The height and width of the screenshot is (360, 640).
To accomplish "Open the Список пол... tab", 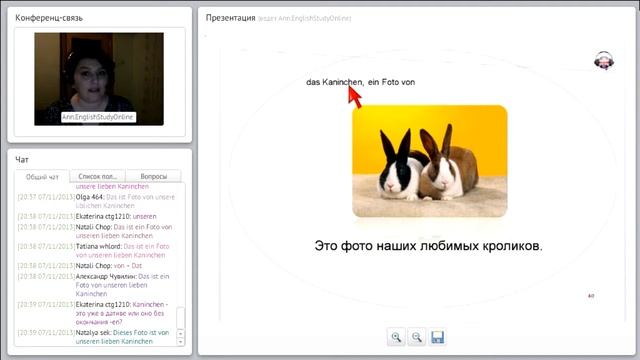I will [x=98, y=176].
